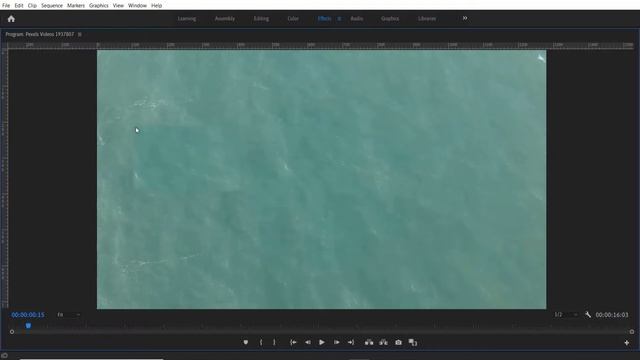This screenshot has height=360, width=640.
Task: Open the Help menu
Action: click(156, 6)
